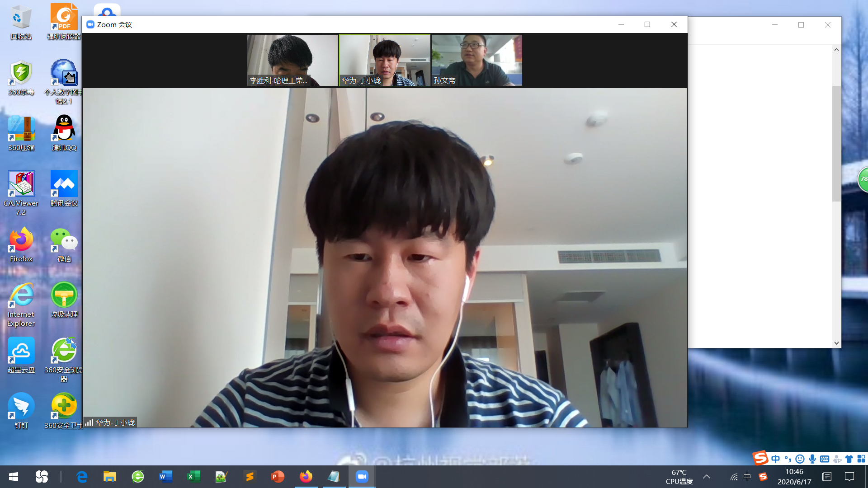
Task: Open Sublime Text from taskbar
Action: [250, 477]
